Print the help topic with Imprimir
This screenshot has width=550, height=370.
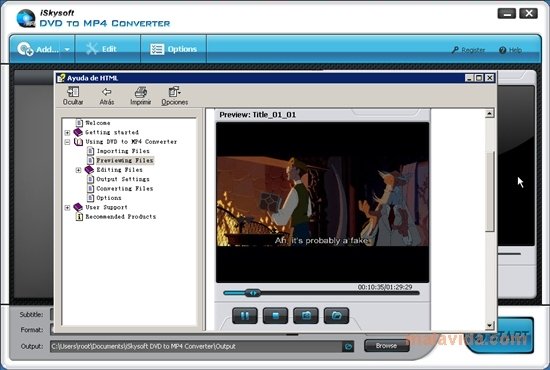tap(141, 96)
